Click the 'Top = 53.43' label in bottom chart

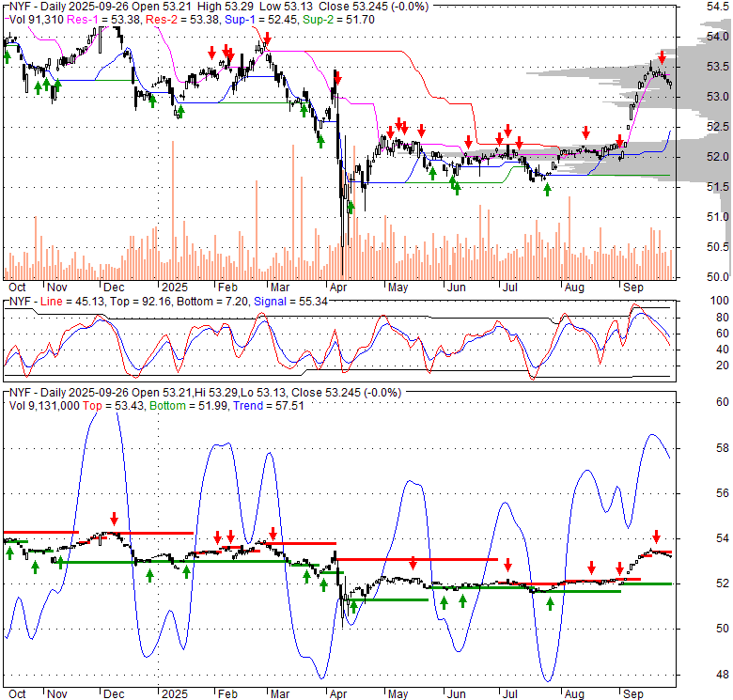click(x=114, y=406)
